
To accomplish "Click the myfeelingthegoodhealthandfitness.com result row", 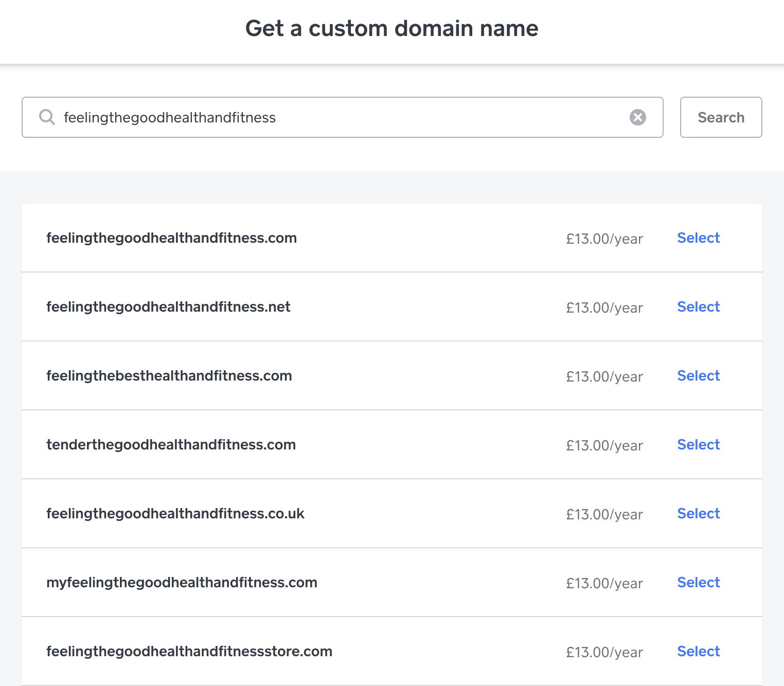I will click(360, 583).
